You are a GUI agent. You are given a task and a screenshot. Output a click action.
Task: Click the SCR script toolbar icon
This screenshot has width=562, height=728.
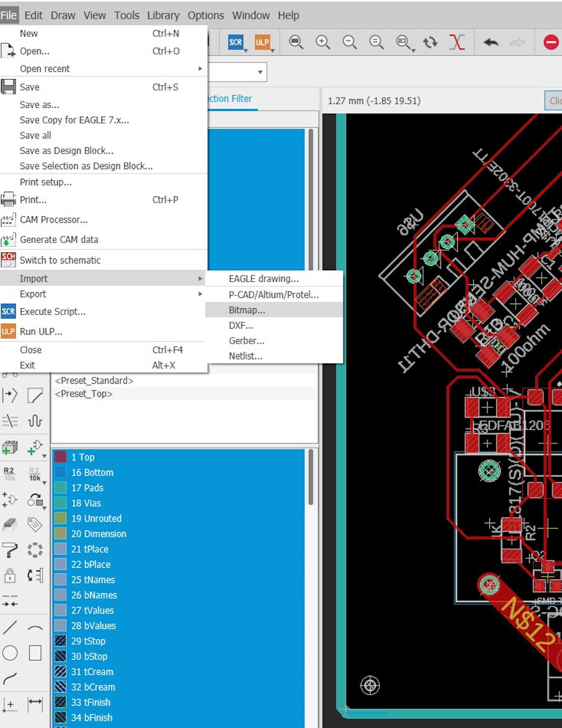click(x=235, y=42)
